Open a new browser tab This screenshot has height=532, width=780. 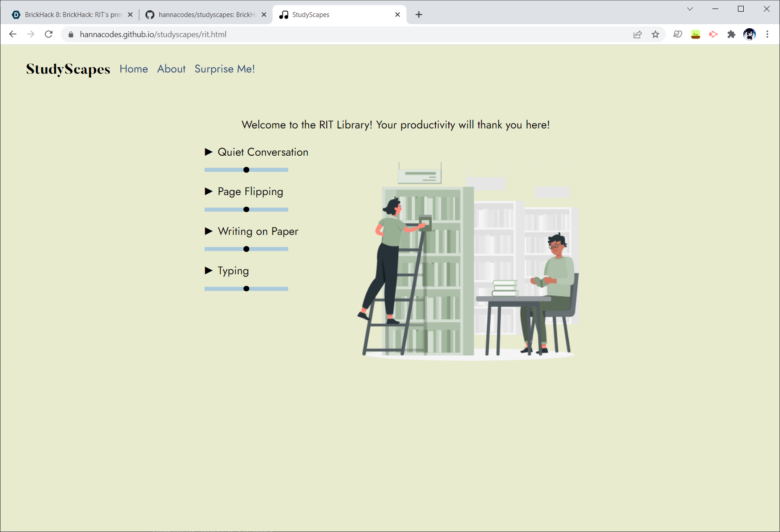(x=419, y=15)
